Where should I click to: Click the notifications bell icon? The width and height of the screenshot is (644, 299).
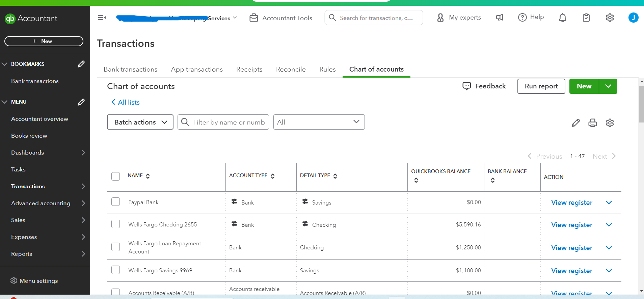point(562,18)
